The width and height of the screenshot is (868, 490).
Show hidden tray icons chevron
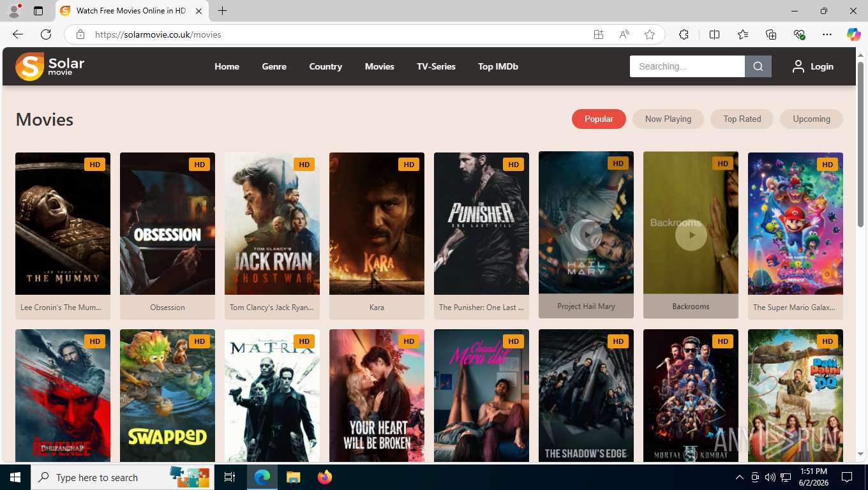(740, 477)
